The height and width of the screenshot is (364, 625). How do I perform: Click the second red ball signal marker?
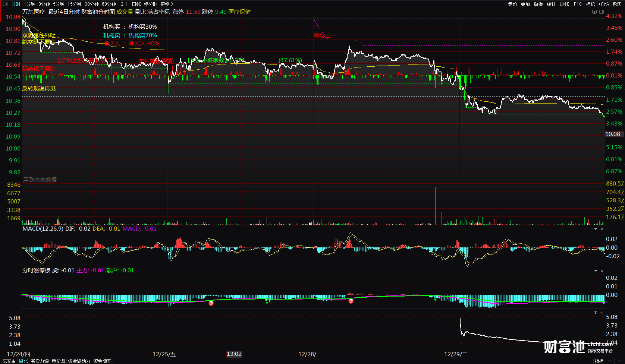click(351, 301)
